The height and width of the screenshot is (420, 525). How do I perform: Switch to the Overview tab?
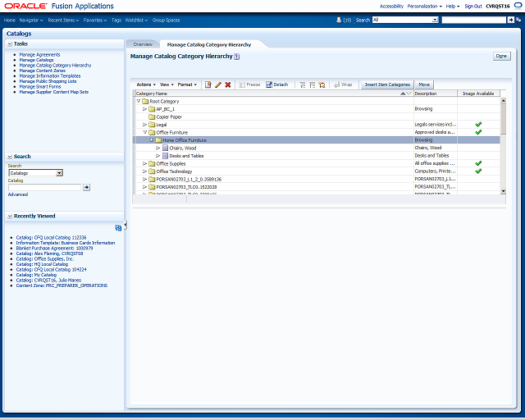(x=143, y=44)
